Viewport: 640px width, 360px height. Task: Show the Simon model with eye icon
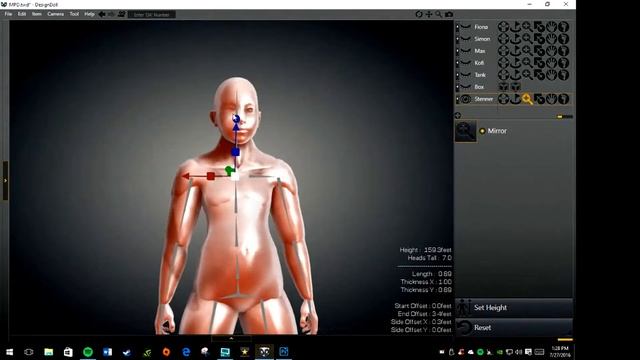466,39
